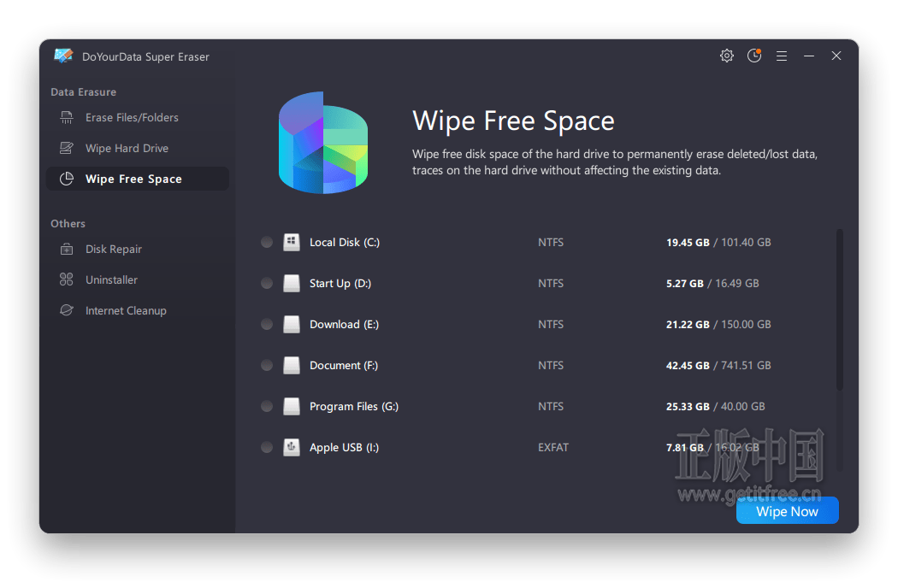Viewport: 898px width, 588px height.
Task: Click the Download (E:) drive icon
Action: point(292,325)
